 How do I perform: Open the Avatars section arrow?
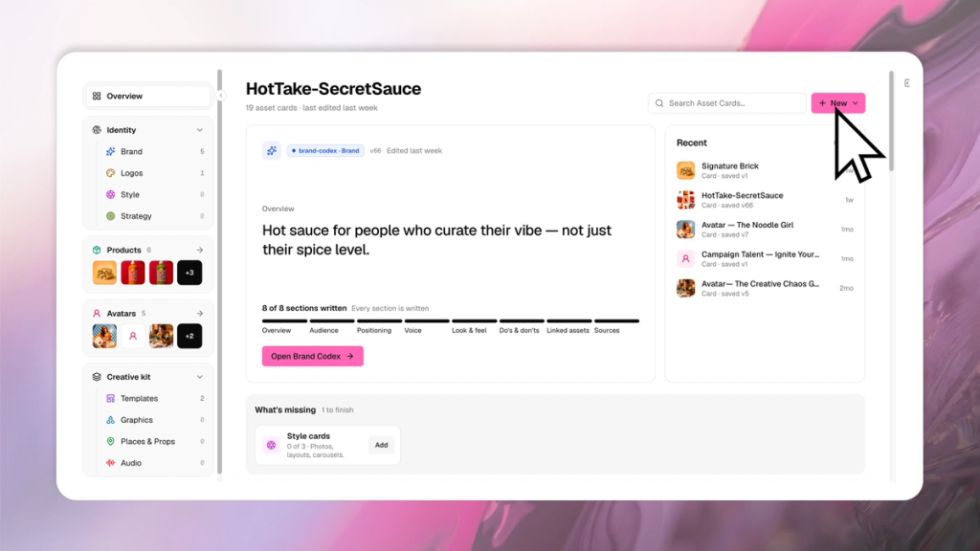point(199,314)
